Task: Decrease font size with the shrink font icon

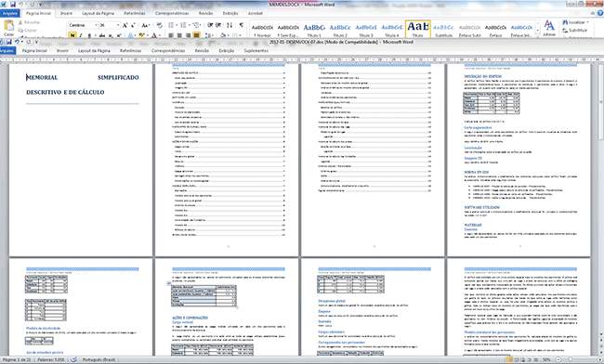Action: tap(133, 25)
